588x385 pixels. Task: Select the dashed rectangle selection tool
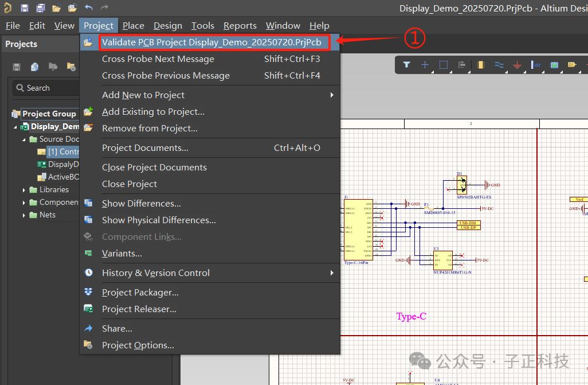[x=443, y=65]
